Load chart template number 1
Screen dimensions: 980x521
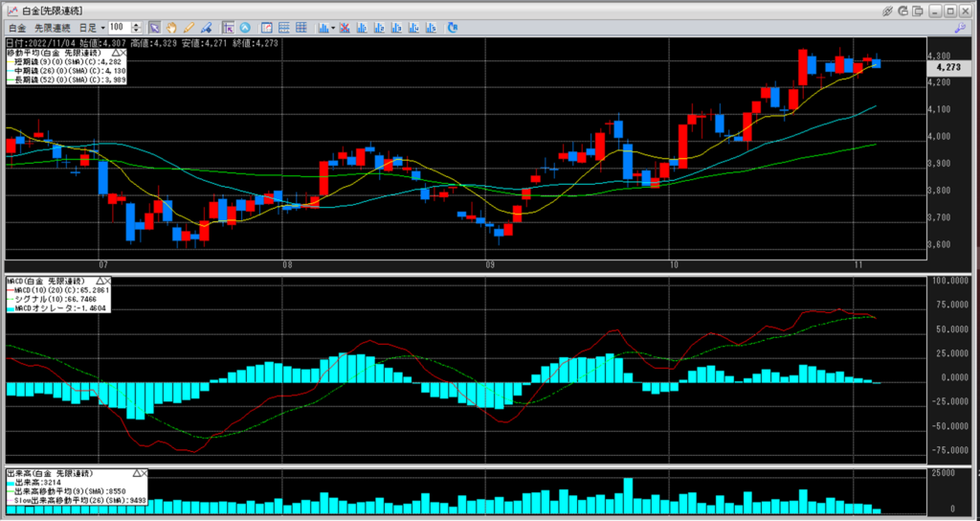[361, 28]
